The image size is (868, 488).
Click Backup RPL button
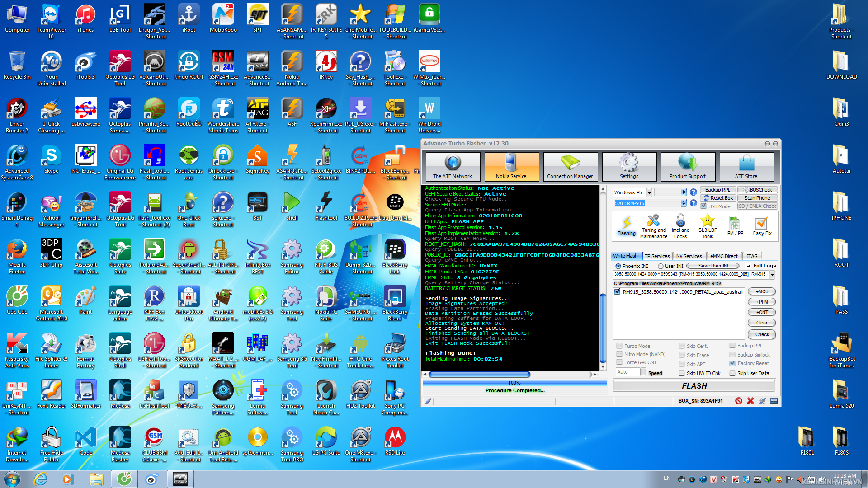[x=717, y=190]
